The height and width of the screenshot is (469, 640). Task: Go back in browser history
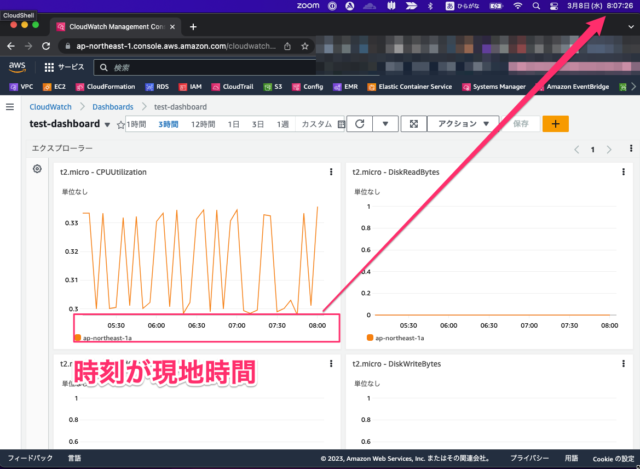(11, 46)
